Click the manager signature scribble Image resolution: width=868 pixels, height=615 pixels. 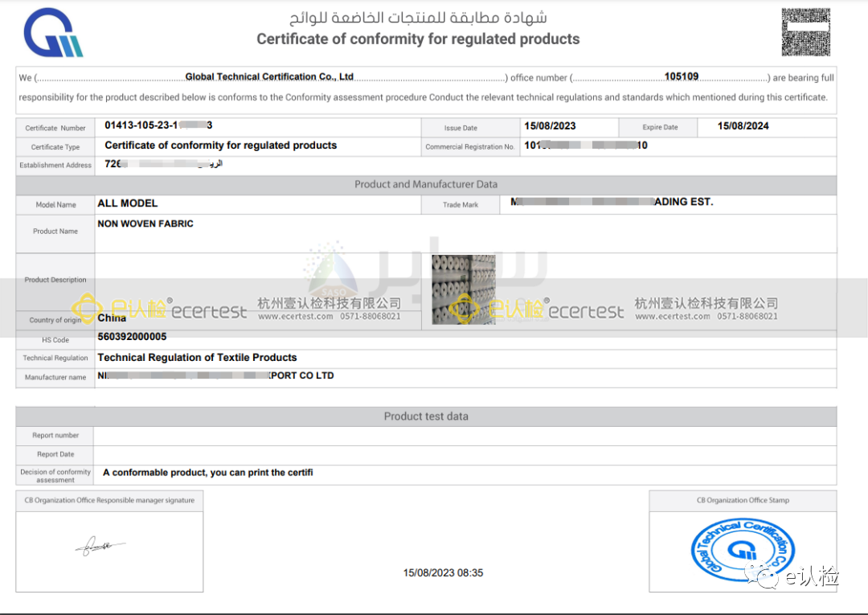(100, 546)
